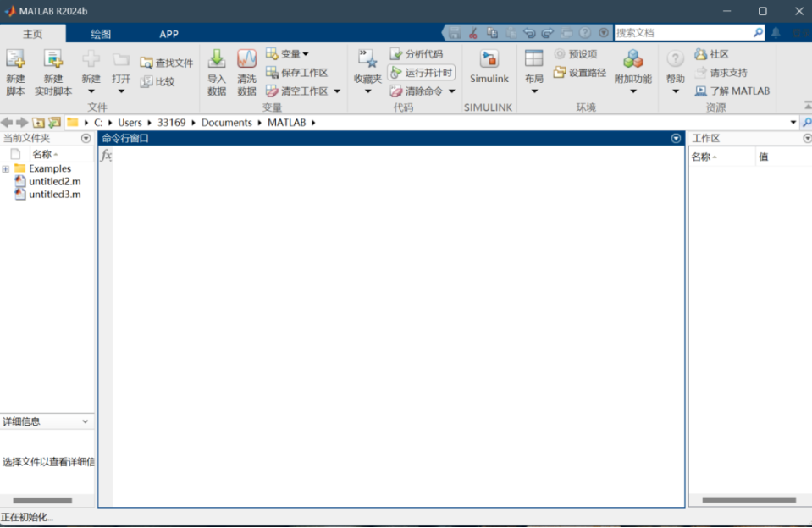This screenshot has height=528, width=812.
Task: Click into the 搜索文档 search field
Action: pyautogui.click(x=683, y=33)
